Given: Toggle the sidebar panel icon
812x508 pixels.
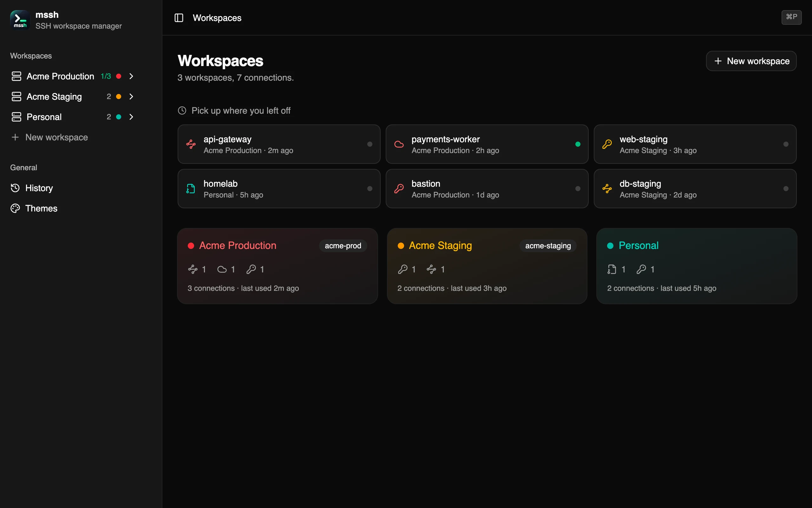Looking at the screenshot, I should click(179, 18).
